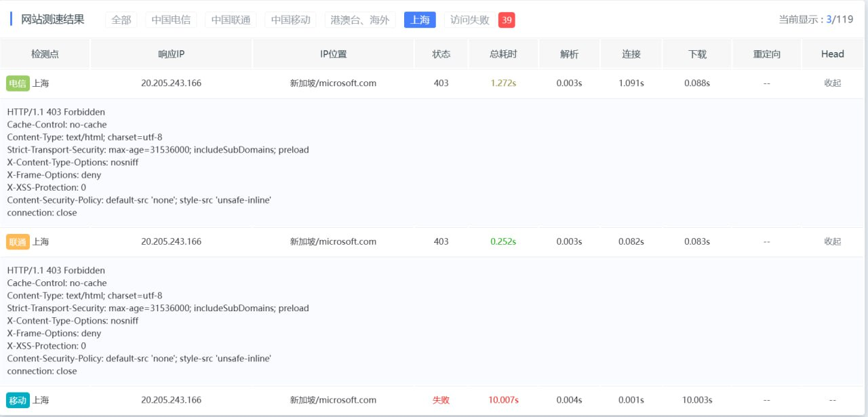Toggle the 中国移动 carrier filter
The height and width of the screenshot is (417, 868).
292,20
